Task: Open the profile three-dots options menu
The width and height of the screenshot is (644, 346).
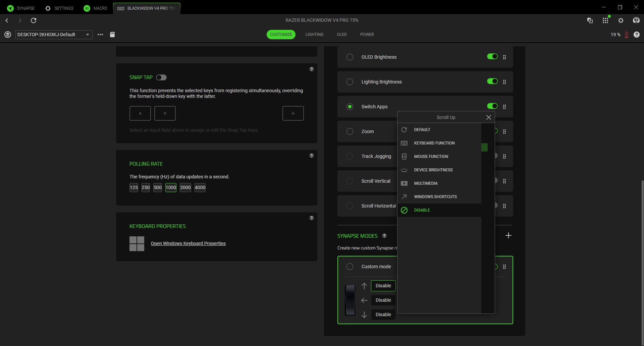Action: (x=100, y=35)
